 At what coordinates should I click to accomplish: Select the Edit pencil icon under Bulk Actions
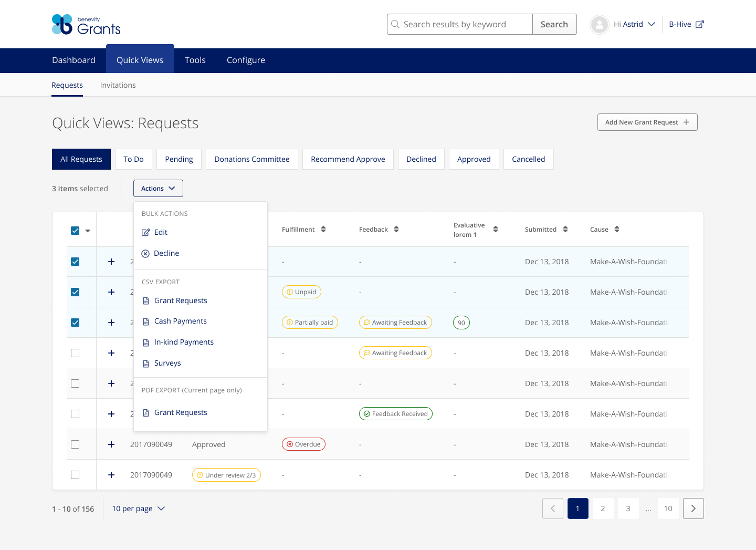[145, 232]
